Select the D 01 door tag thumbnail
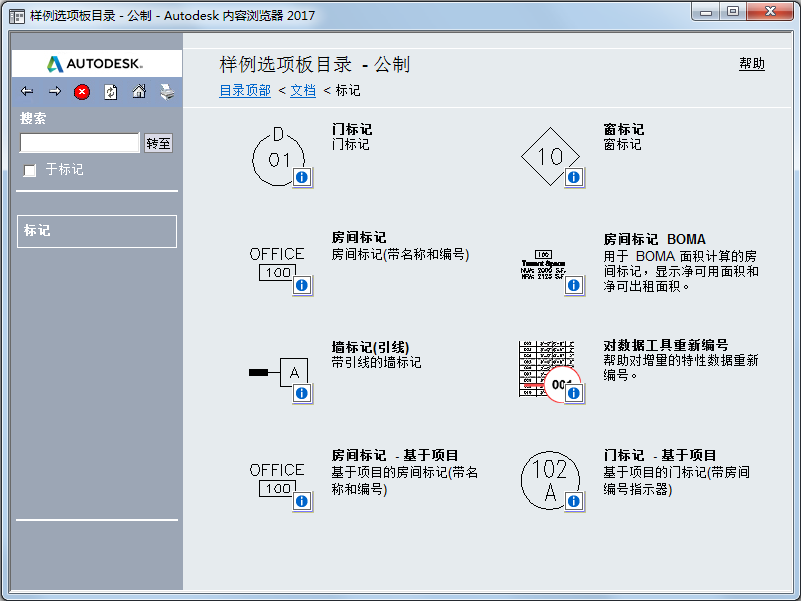Viewport: 801px width, 601px height. coord(278,156)
